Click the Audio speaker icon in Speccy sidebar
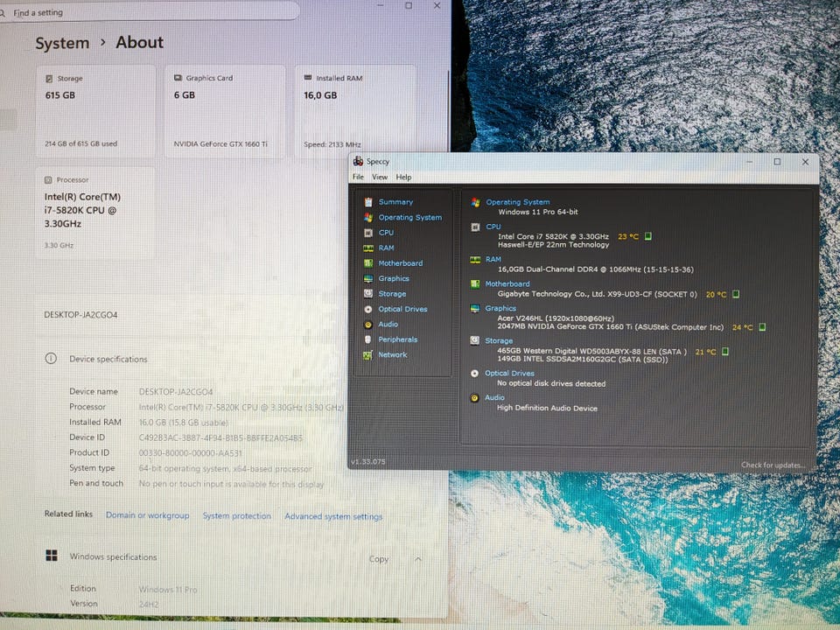 368,324
